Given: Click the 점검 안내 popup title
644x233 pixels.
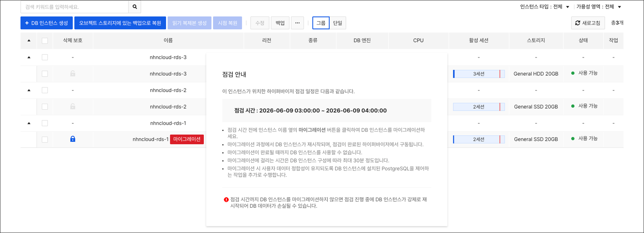Looking at the screenshot, I should click(234, 74).
